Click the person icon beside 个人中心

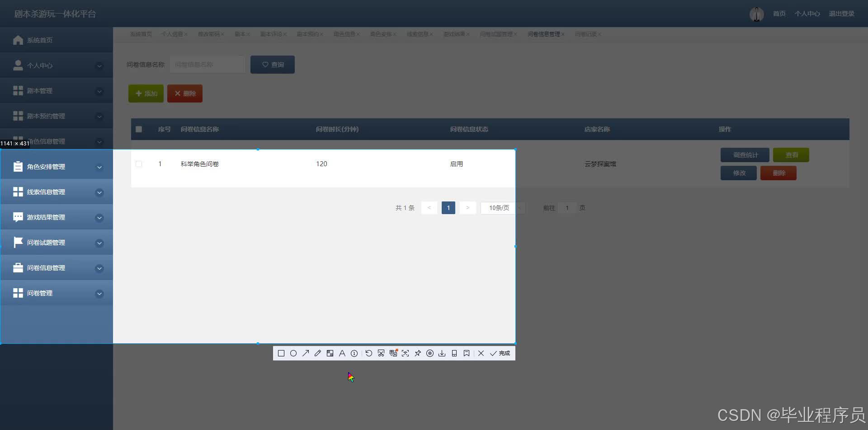tap(18, 65)
